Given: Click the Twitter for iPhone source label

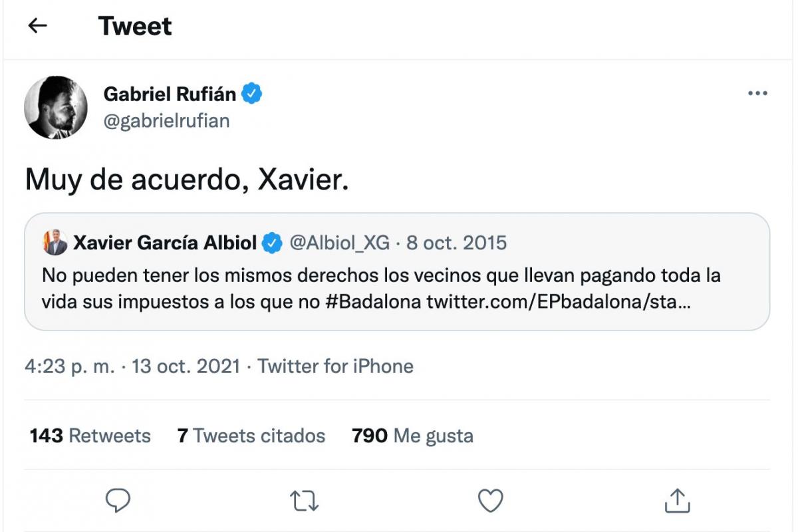Looking at the screenshot, I should [x=335, y=366].
